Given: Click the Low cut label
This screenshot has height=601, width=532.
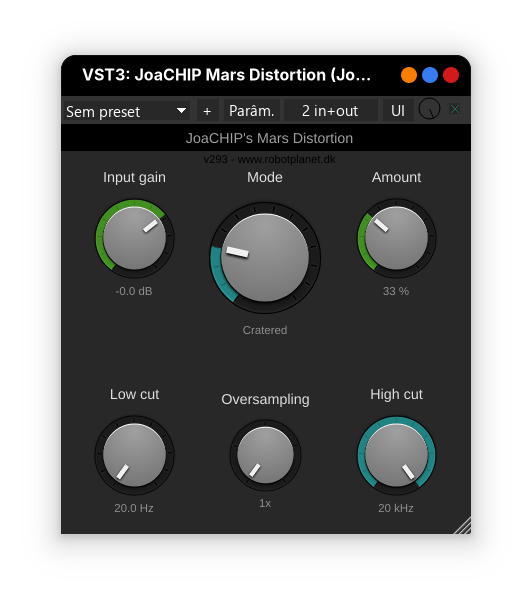Looking at the screenshot, I should 135,394.
